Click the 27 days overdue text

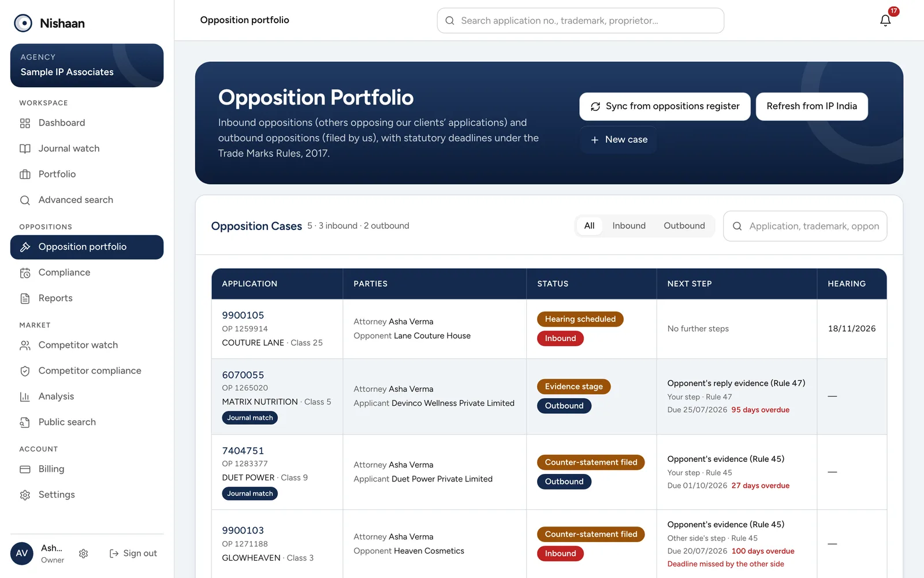click(x=760, y=486)
